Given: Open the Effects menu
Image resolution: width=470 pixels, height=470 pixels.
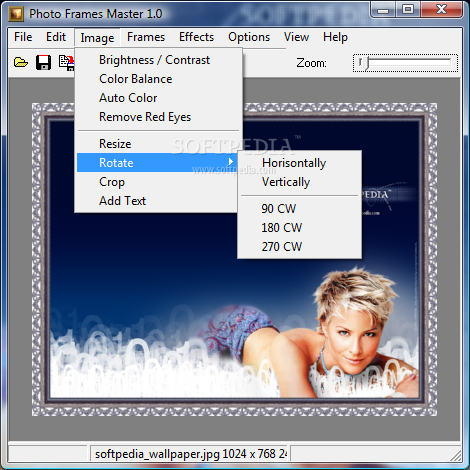Looking at the screenshot, I should tap(196, 37).
